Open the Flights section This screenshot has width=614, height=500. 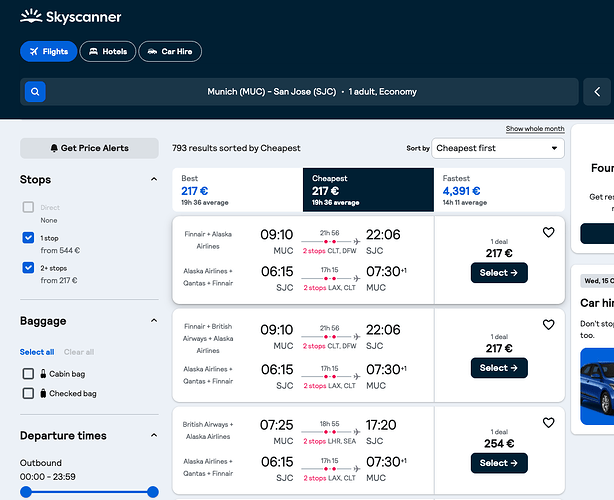(49, 51)
